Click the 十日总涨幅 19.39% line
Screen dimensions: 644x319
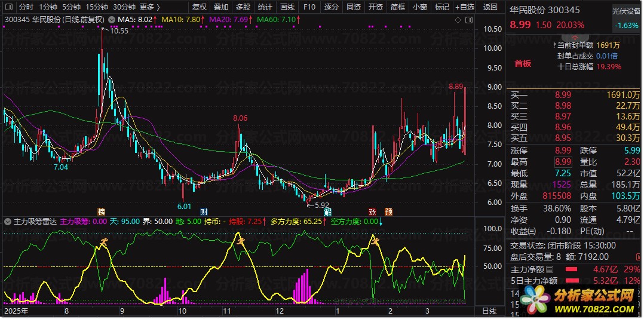pos(589,66)
